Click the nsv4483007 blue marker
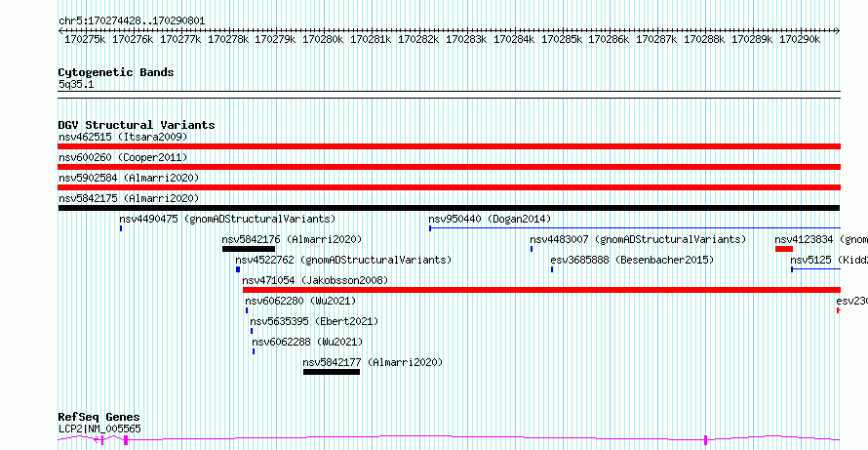The width and height of the screenshot is (868, 450). (x=532, y=249)
